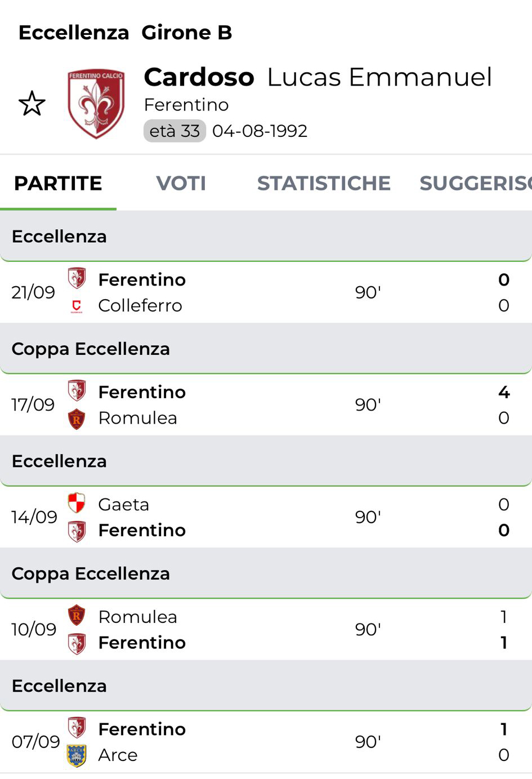Click Romulea logo in the 10/09 match

77,616
